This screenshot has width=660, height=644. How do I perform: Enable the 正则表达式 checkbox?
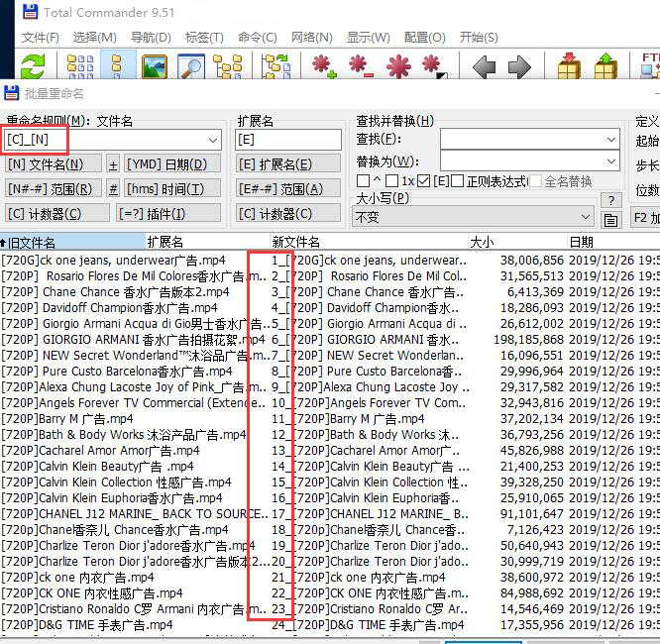point(458,181)
